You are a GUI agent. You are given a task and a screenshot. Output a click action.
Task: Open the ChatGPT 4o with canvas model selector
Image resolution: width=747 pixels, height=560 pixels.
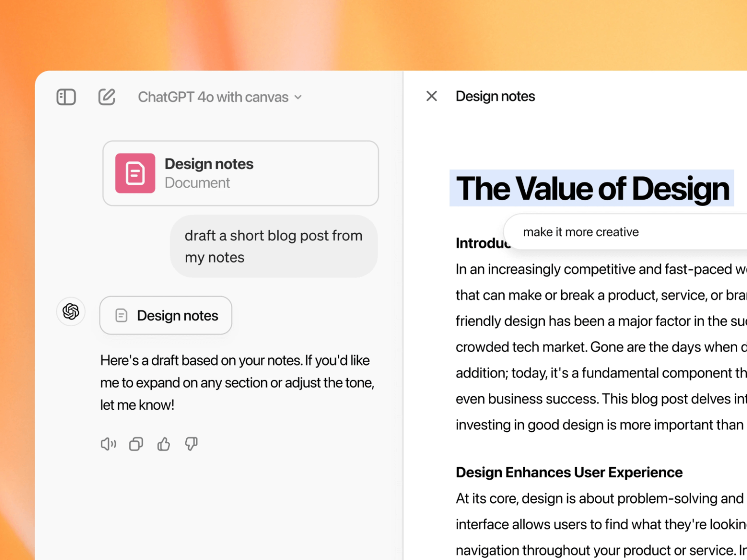[x=219, y=97]
